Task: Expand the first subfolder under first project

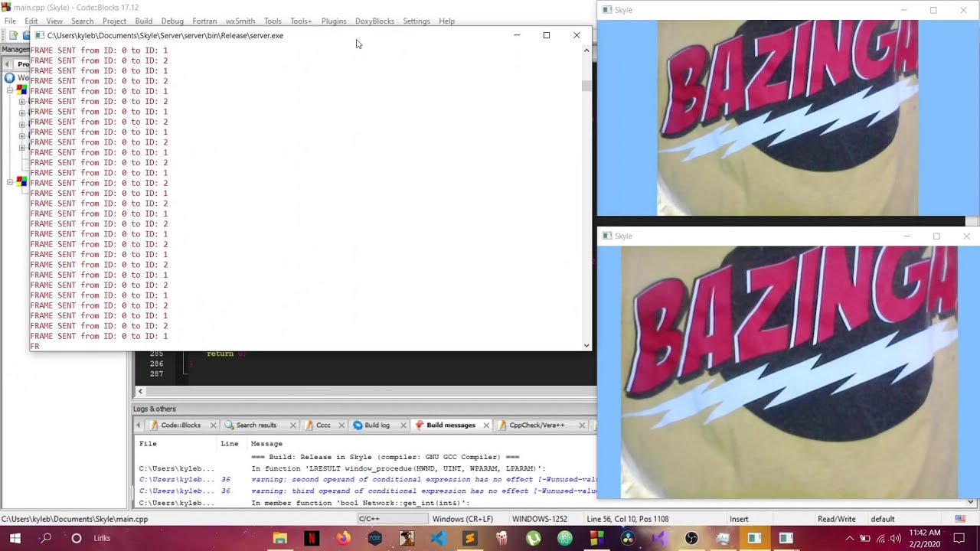Action: point(22,102)
